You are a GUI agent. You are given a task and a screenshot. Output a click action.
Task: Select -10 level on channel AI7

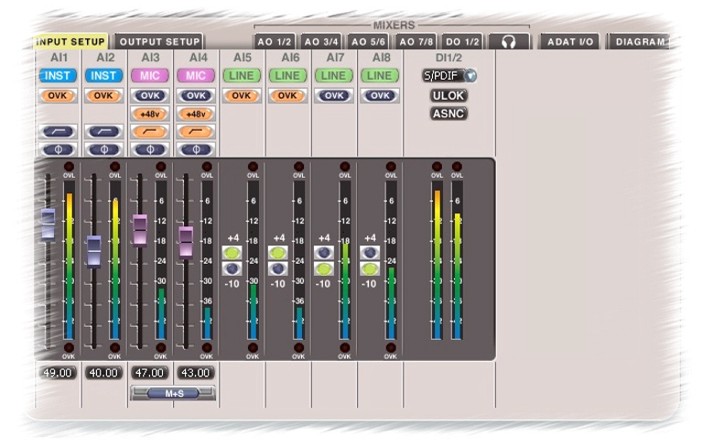pyautogui.click(x=324, y=268)
